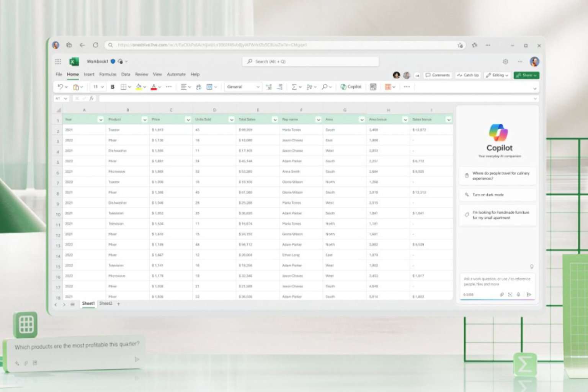Image resolution: width=588 pixels, height=392 pixels.
Task: Select the Sheet2 tab
Action: 106,304
